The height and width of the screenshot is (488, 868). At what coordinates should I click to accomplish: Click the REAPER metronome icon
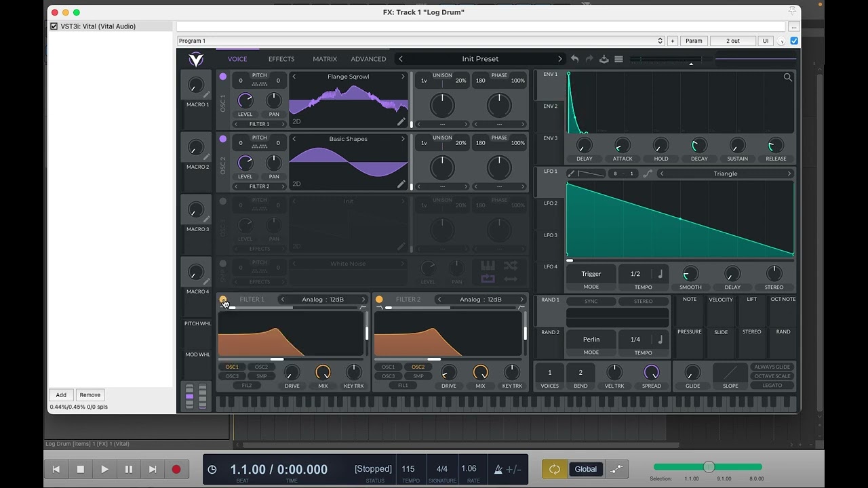pyautogui.click(x=498, y=469)
